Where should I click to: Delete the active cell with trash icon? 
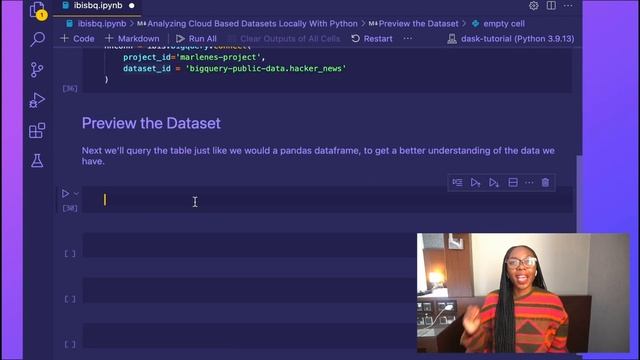pos(545,182)
